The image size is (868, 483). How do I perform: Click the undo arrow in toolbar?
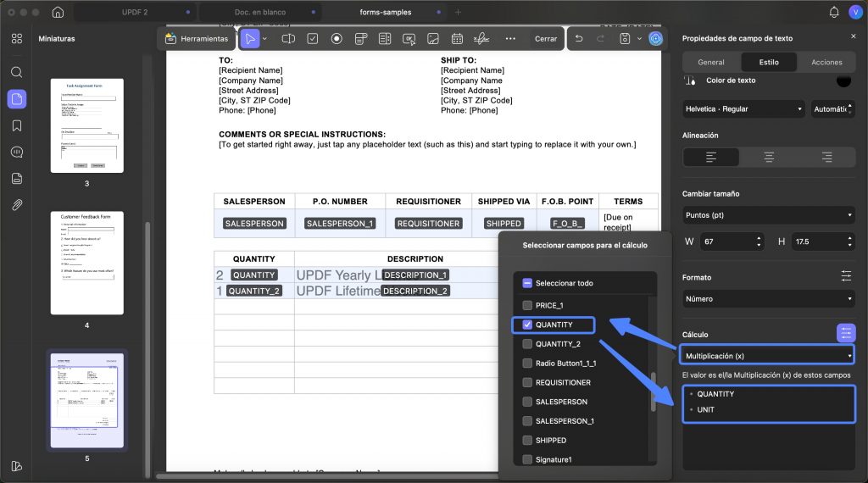(579, 39)
